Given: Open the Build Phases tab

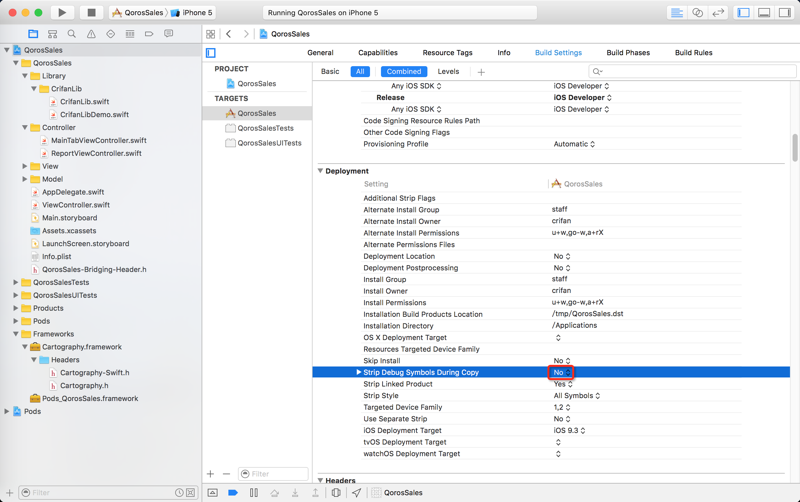Looking at the screenshot, I should click(628, 53).
